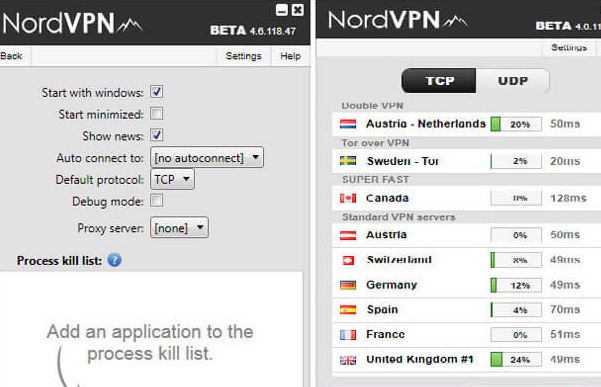Image resolution: width=601 pixels, height=387 pixels.
Task: Go Back from the settings page
Action: [11, 56]
